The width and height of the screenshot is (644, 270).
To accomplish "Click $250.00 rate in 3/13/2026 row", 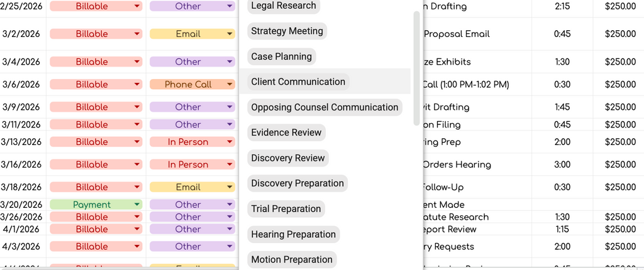I will pyautogui.click(x=619, y=142).
